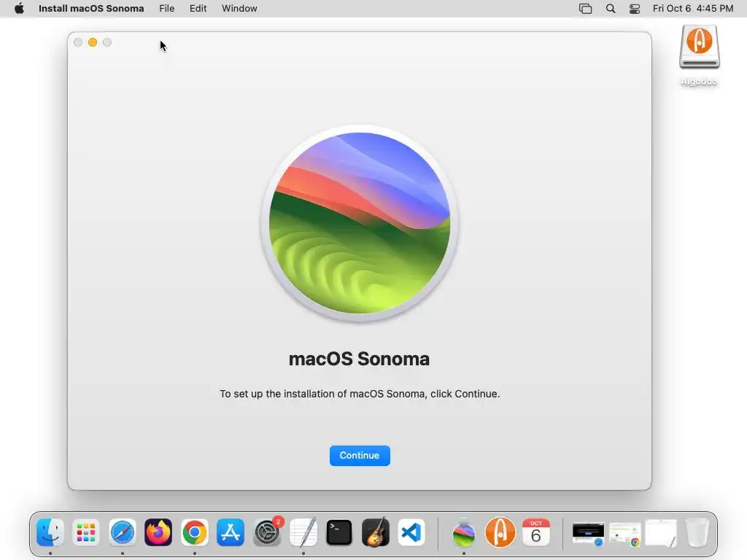Click the Continue button
The height and width of the screenshot is (560, 747).
360,456
